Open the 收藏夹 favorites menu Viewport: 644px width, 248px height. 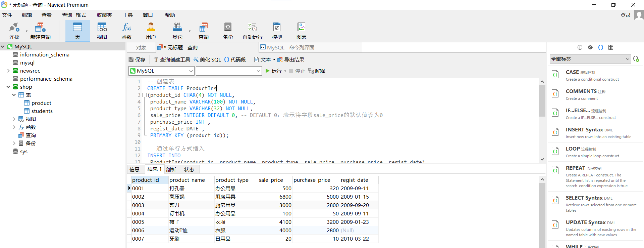tap(104, 15)
